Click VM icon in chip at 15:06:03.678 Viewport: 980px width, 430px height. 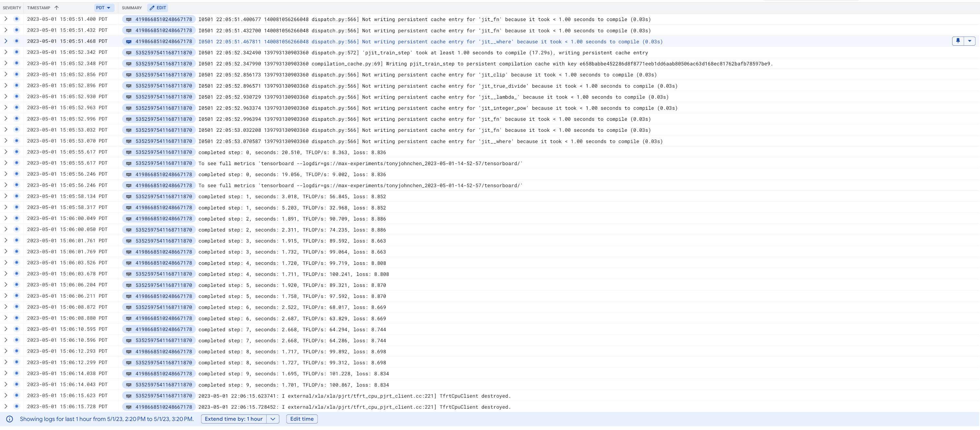click(x=129, y=274)
